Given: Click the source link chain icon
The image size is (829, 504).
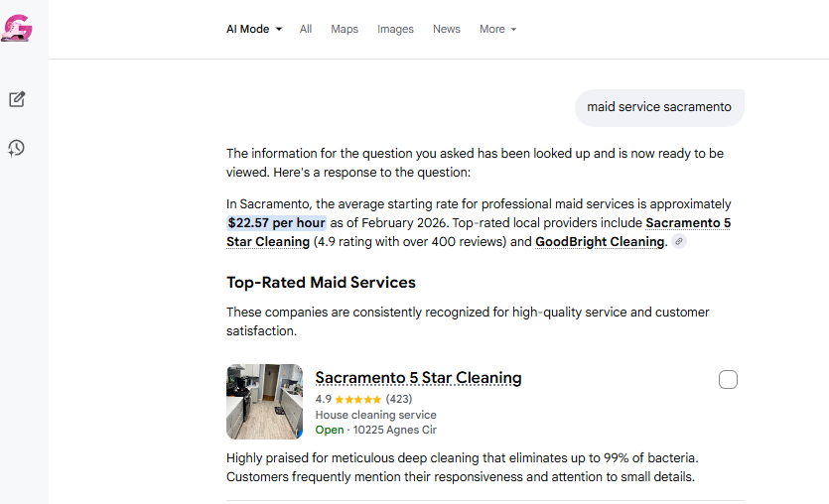Looking at the screenshot, I should (679, 242).
